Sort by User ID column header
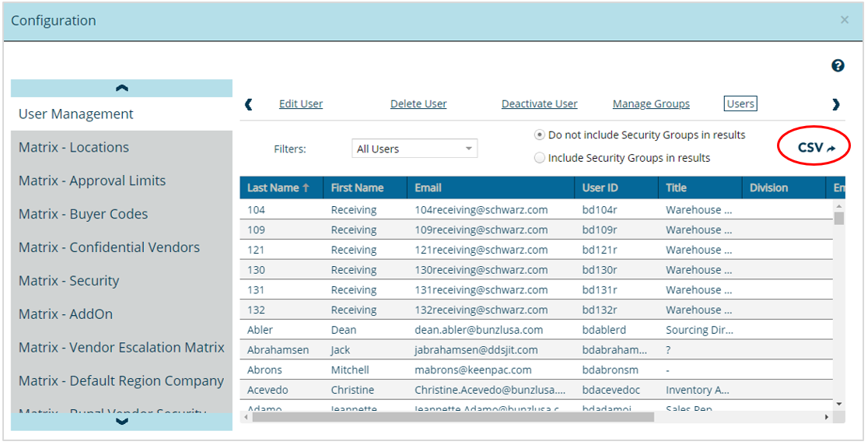 [x=617, y=187]
